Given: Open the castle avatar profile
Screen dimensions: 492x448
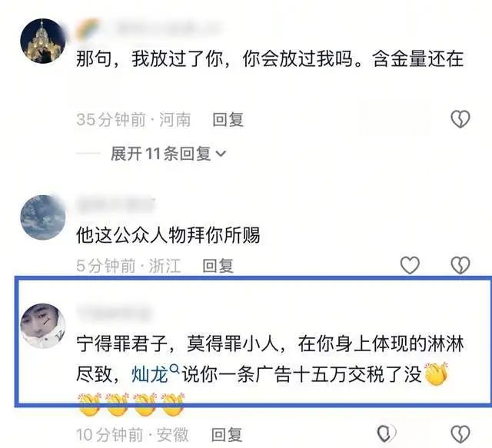Looking at the screenshot, I should click(43, 41).
